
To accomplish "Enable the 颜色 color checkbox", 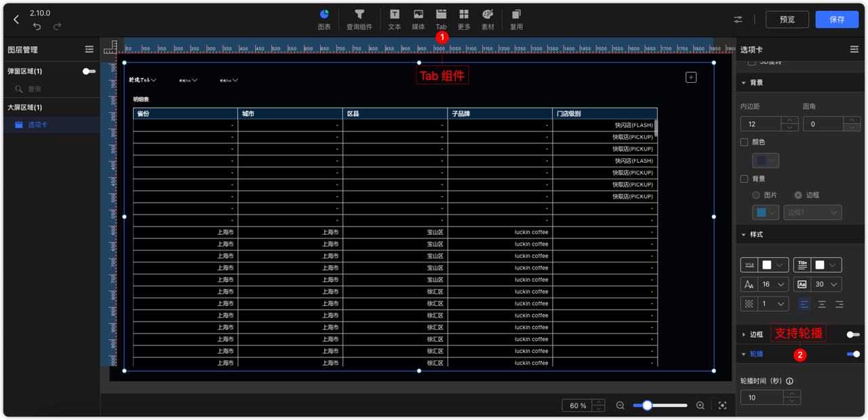I will pyautogui.click(x=744, y=141).
